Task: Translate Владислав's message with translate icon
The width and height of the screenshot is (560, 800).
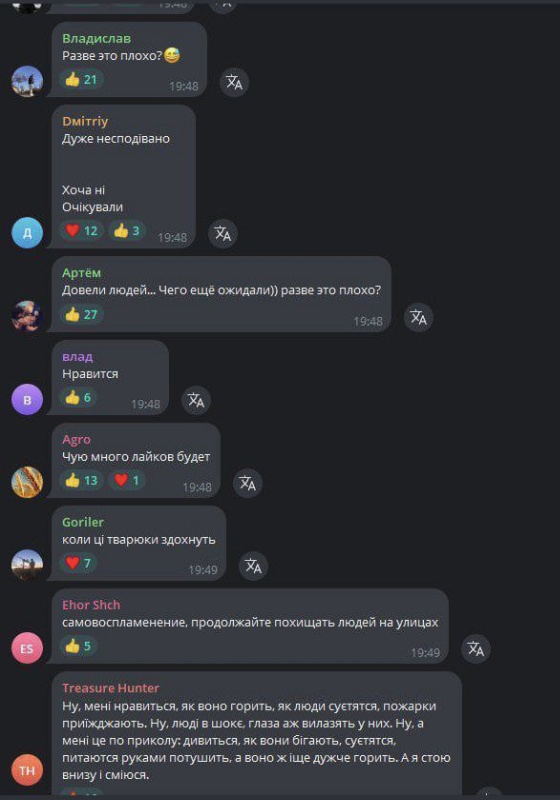Action: pos(234,82)
